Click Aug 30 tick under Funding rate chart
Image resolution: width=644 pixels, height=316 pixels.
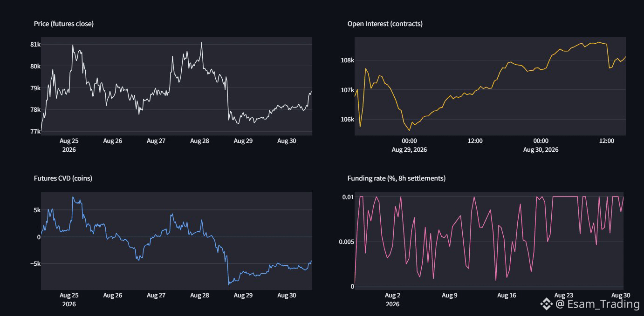click(x=621, y=295)
